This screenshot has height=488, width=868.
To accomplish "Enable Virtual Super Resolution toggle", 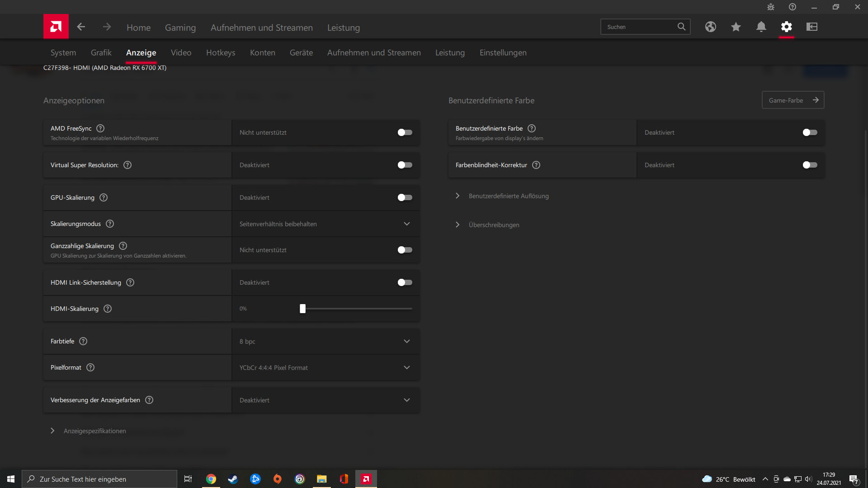I will [x=405, y=165].
